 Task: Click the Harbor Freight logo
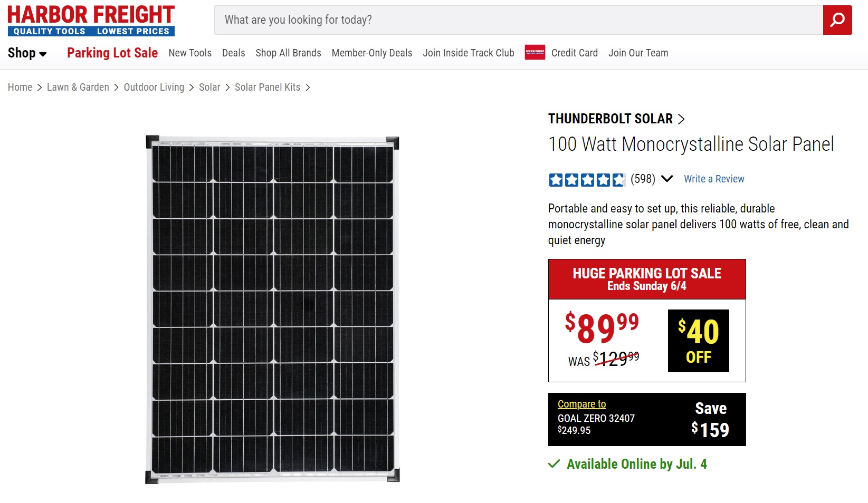click(x=91, y=21)
